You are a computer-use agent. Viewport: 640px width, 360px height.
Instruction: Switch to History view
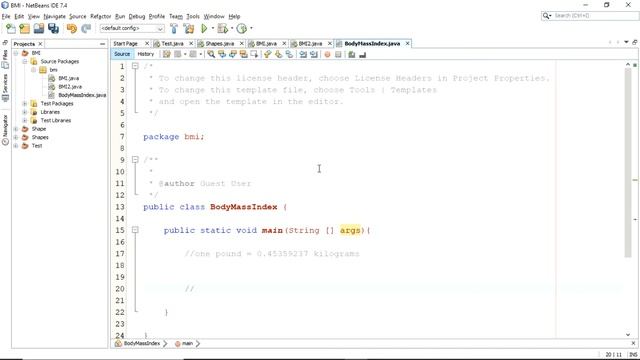click(x=146, y=54)
